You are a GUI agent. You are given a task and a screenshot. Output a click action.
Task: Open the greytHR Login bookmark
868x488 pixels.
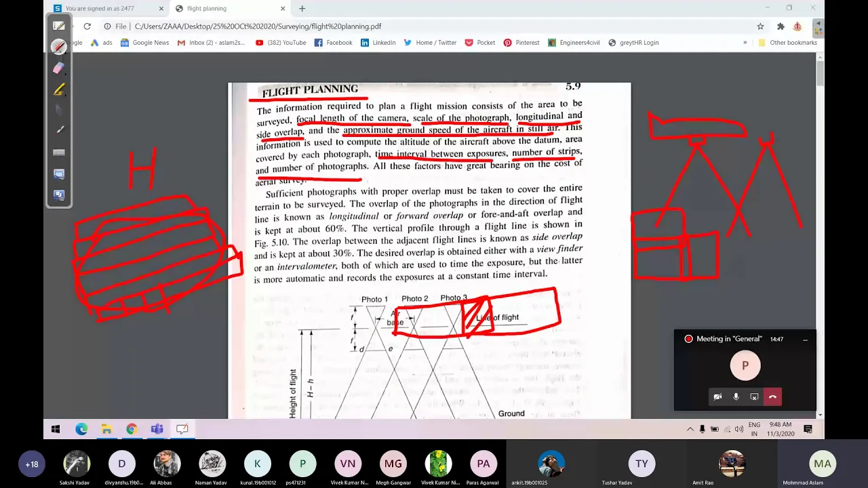[634, 43]
